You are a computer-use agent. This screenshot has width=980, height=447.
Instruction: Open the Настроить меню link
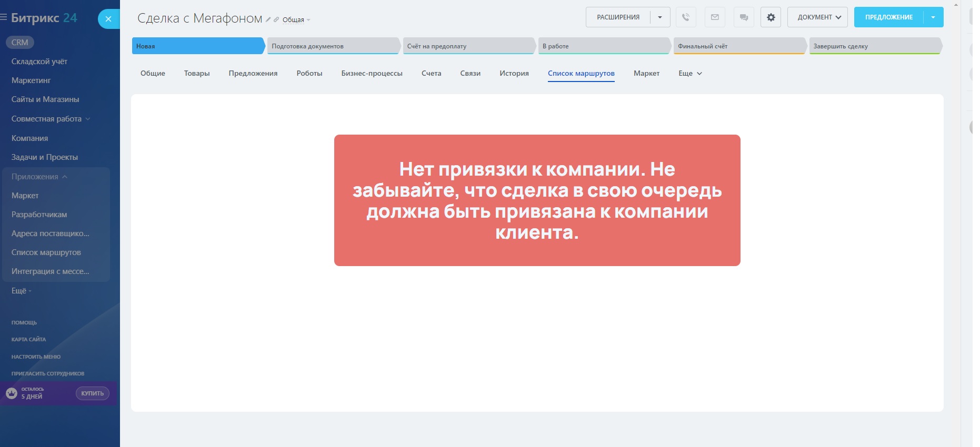(x=36, y=357)
